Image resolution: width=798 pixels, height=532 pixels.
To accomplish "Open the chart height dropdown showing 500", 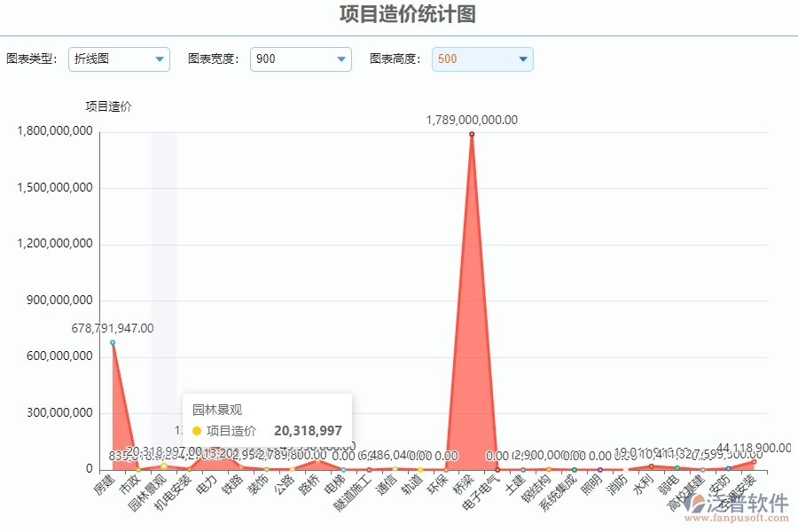I will 481,59.
